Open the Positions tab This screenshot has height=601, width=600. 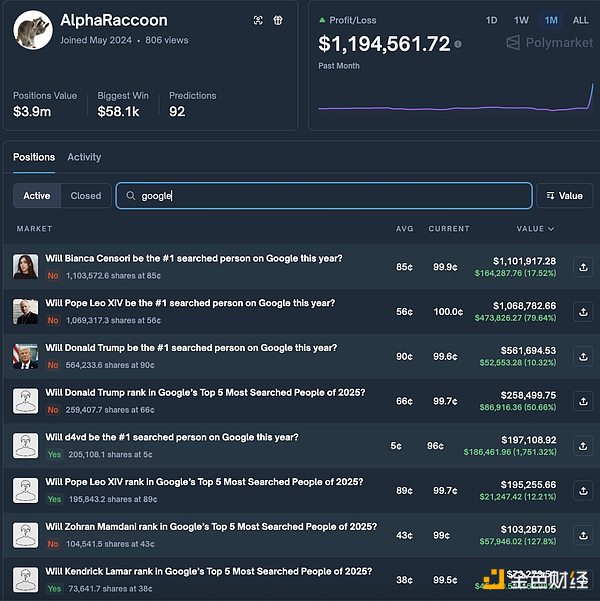34,157
